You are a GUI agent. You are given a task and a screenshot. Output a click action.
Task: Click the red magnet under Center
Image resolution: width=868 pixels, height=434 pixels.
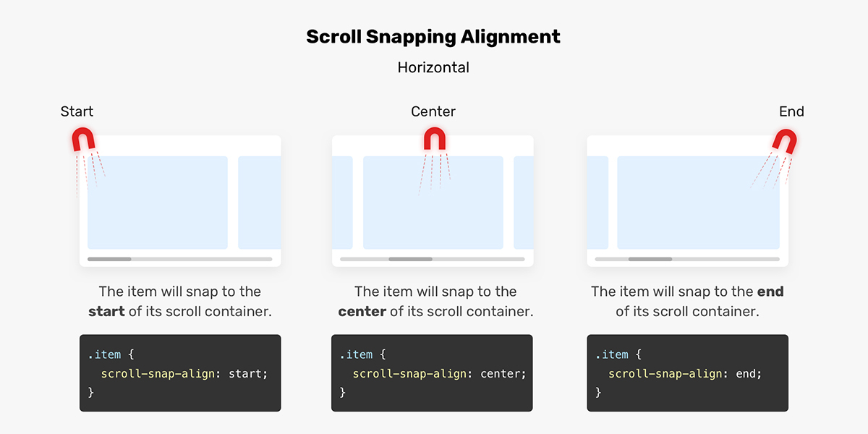click(434, 139)
